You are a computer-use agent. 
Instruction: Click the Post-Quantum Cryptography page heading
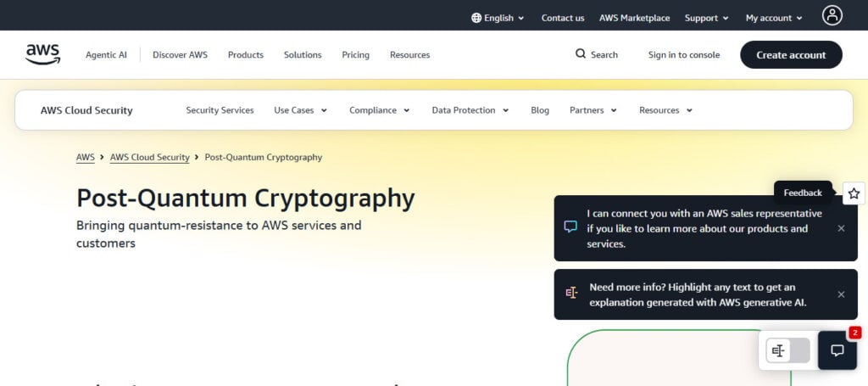[x=245, y=199]
